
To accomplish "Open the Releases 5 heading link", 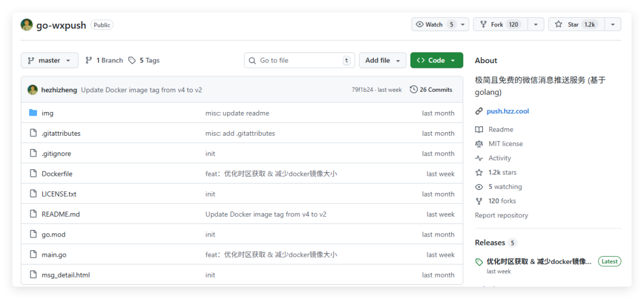I will coord(496,243).
